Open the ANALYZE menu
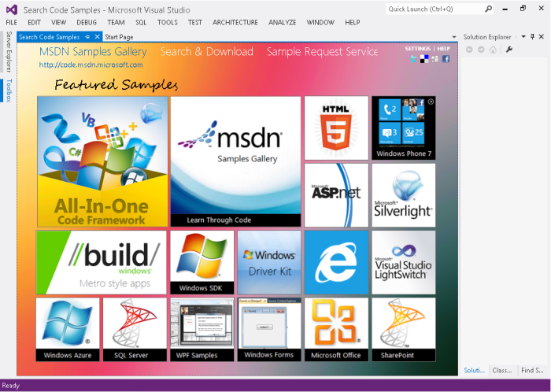 tap(282, 23)
